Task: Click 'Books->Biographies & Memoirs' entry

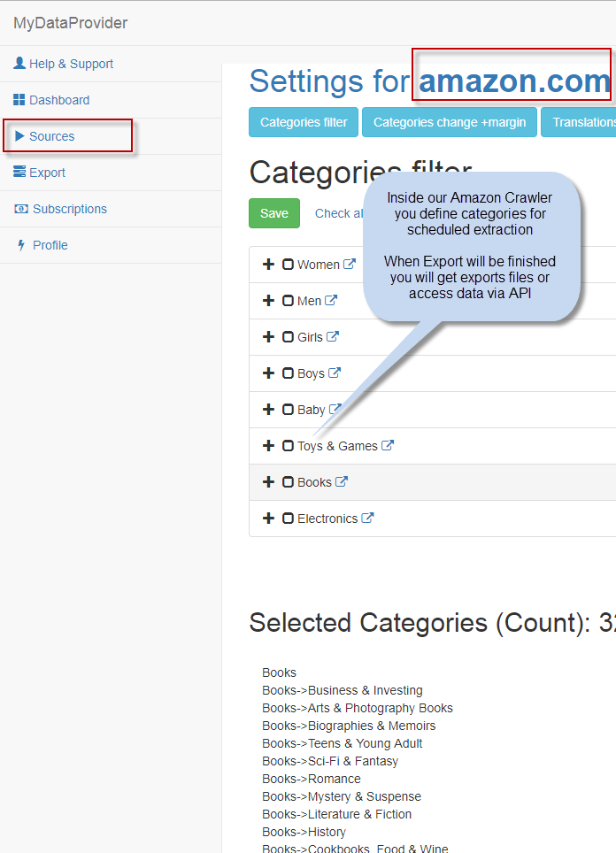Action: click(349, 726)
